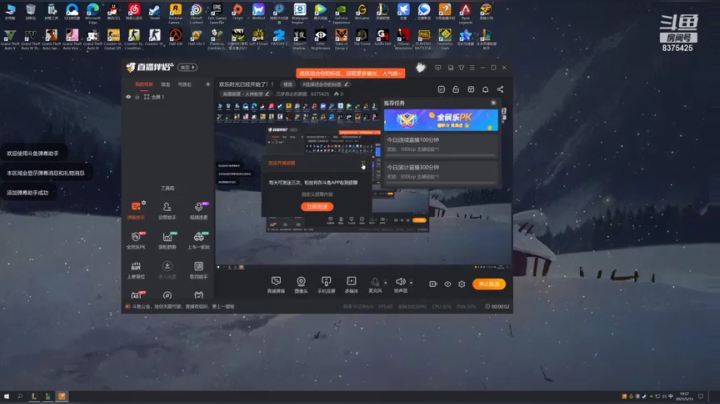Click the square panel icon left of the lock
The image size is (720, 404).
[x=441, y=90]
